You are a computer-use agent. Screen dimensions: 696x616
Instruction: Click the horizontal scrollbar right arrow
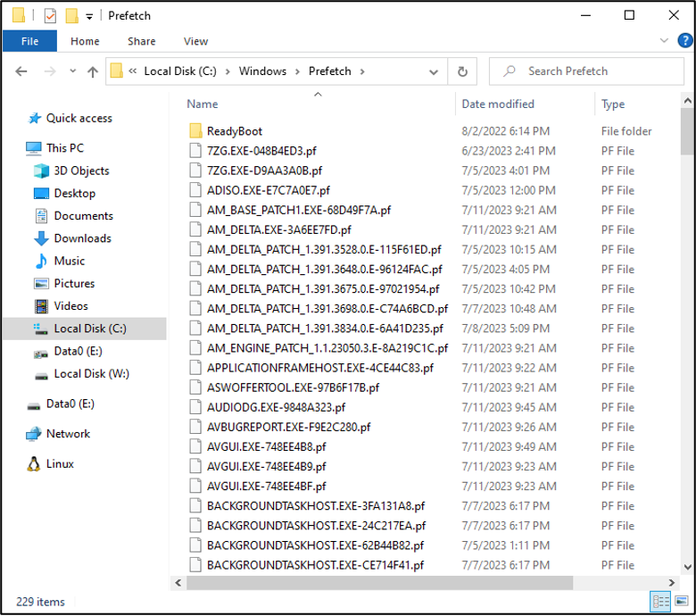672,583
